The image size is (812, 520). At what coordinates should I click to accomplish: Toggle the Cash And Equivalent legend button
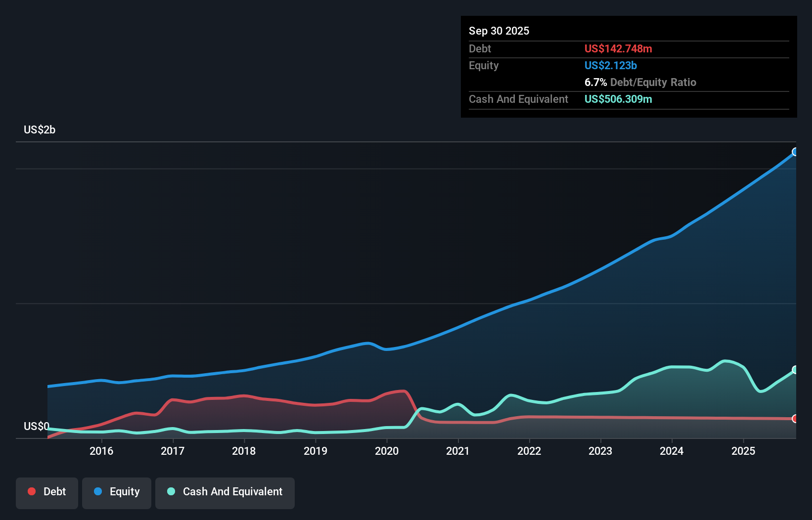(x=225, y=493)
